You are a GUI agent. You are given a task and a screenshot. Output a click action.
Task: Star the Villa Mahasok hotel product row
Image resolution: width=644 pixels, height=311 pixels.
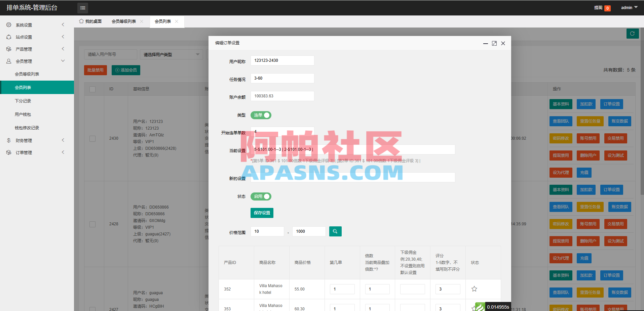(474, 288)
